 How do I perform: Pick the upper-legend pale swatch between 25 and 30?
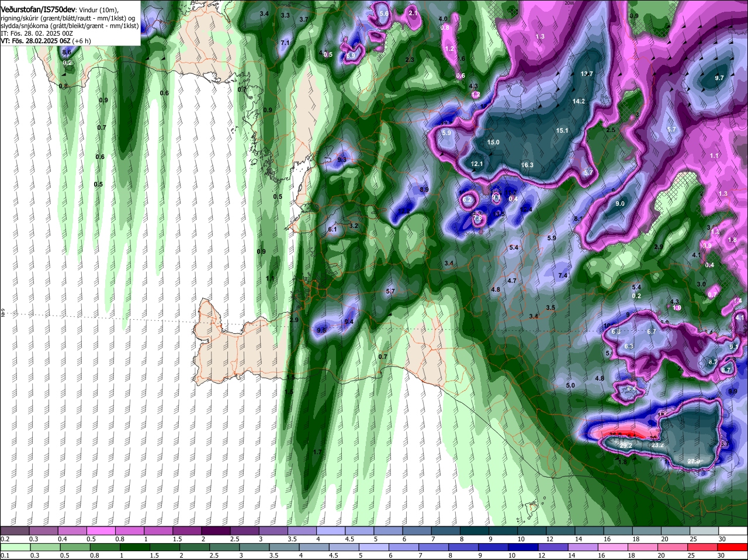(705, 531)
